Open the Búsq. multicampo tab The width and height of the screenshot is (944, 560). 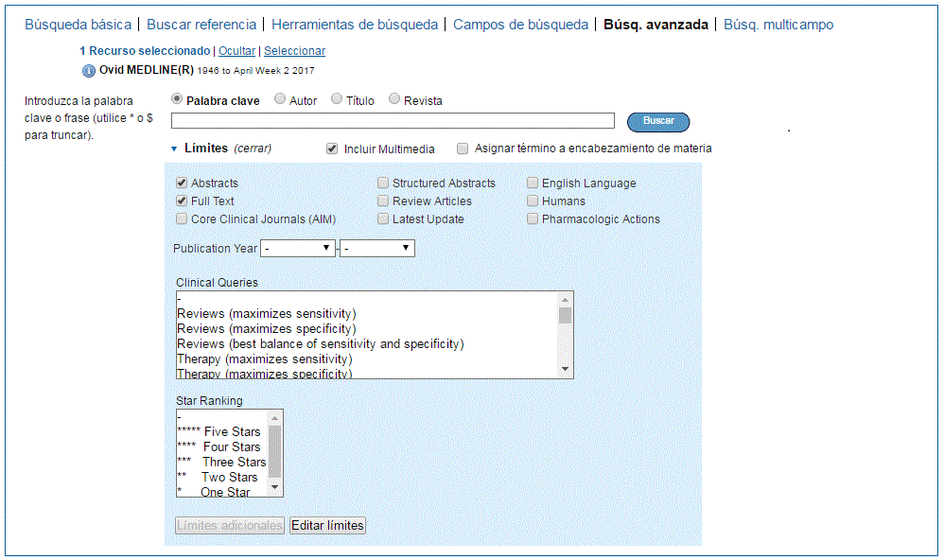pyautogui.click(x=778, y=25)
